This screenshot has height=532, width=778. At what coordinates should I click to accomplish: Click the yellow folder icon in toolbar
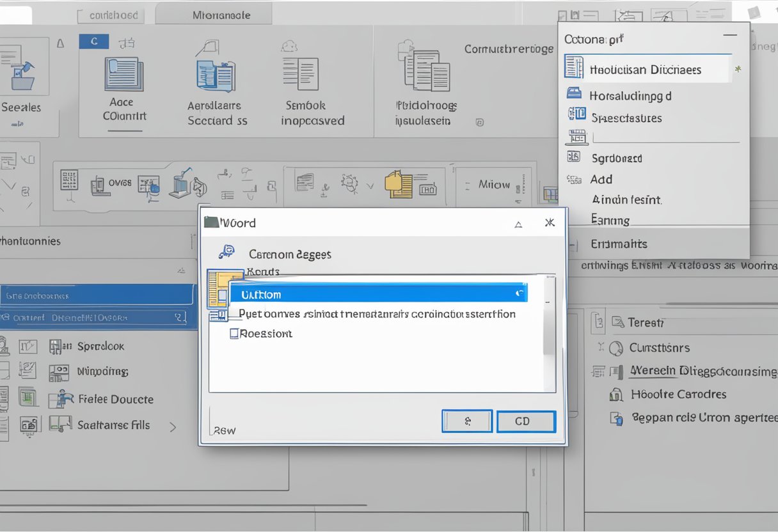(x=398, y=184)
